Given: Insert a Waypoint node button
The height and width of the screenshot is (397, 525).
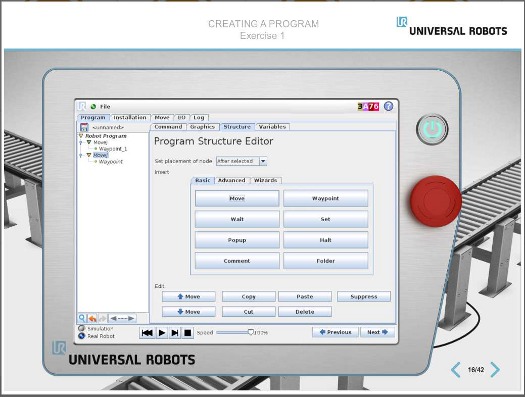Looking at the screenshot, I should pos(325,198).
